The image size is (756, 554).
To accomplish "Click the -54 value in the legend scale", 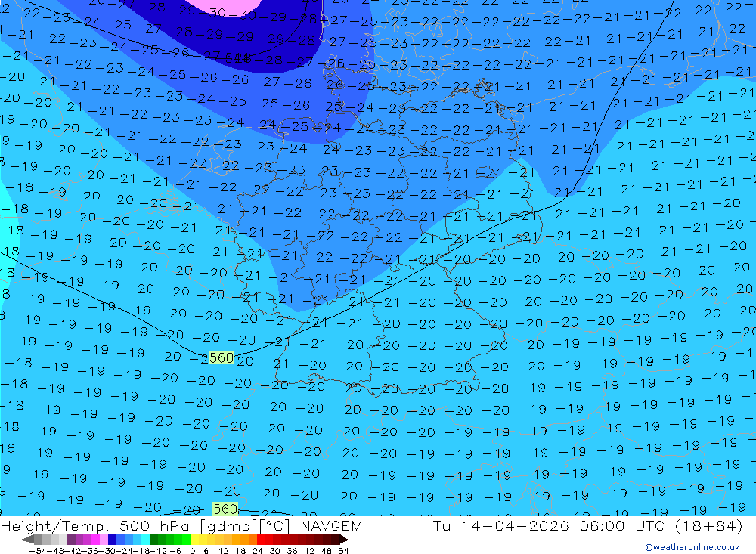I will coord(38,551).
